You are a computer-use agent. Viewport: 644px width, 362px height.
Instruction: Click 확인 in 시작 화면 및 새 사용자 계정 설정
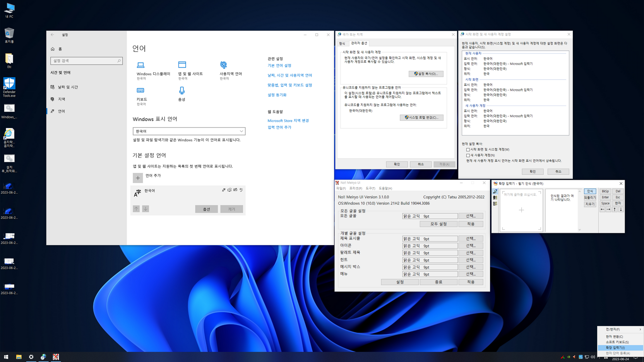pos(533,171)
